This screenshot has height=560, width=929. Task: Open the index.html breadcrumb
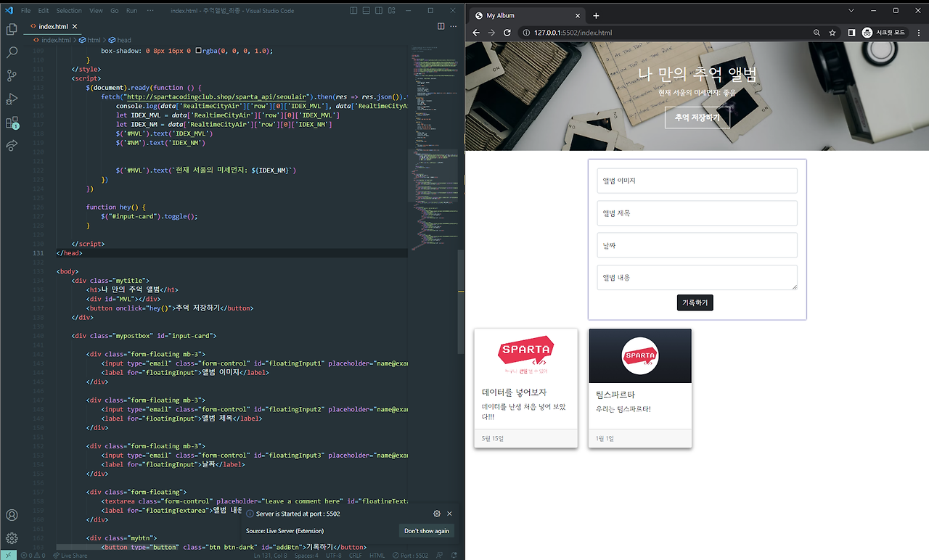pyautogui.click(x=52, y=40)
